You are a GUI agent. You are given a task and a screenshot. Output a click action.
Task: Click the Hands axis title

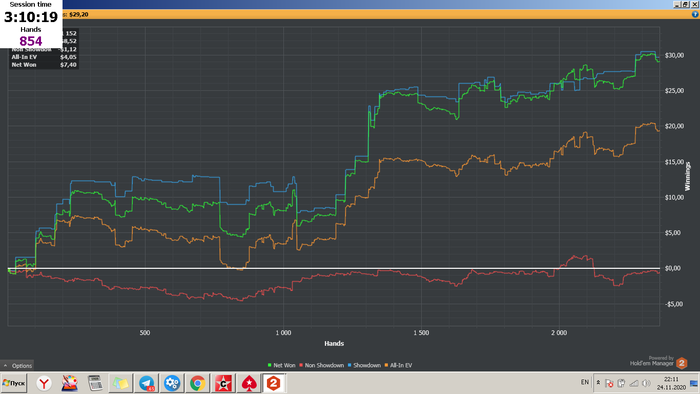[334, 344]
